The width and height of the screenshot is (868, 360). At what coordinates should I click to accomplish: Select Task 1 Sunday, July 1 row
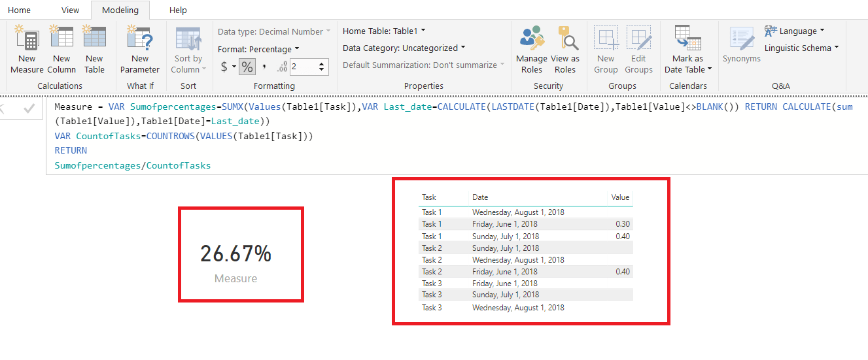[526, 236]
